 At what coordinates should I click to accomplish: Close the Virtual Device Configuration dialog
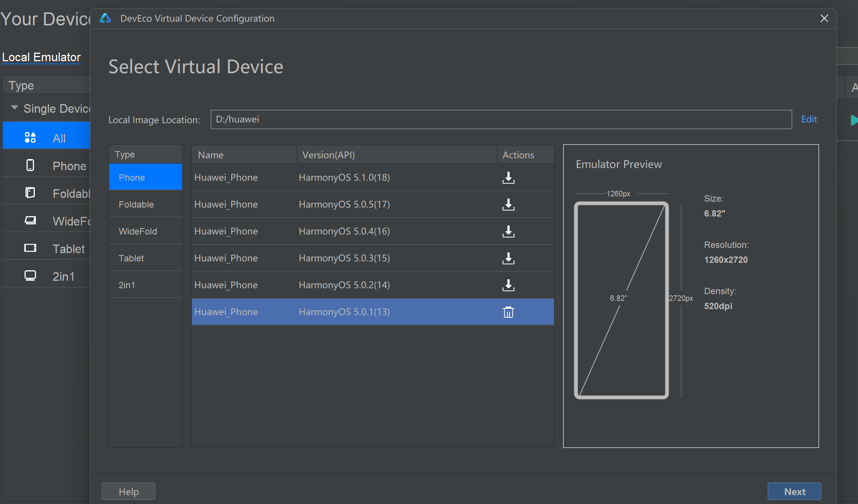tap(824, 19)
